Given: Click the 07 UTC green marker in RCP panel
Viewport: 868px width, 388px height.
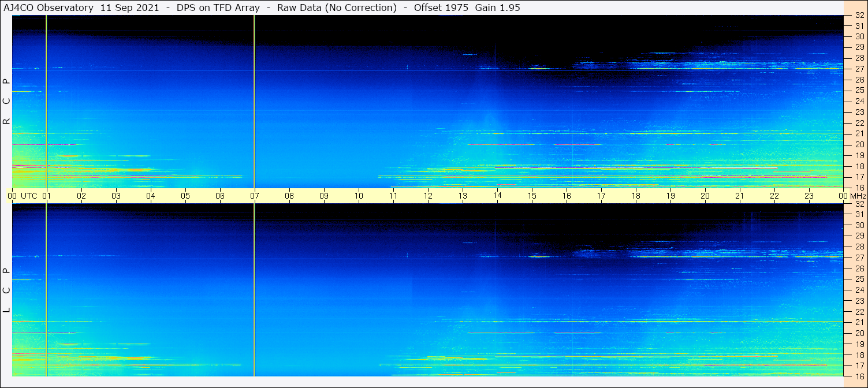Looking at the screenshot, I should (x=254, y=101).
